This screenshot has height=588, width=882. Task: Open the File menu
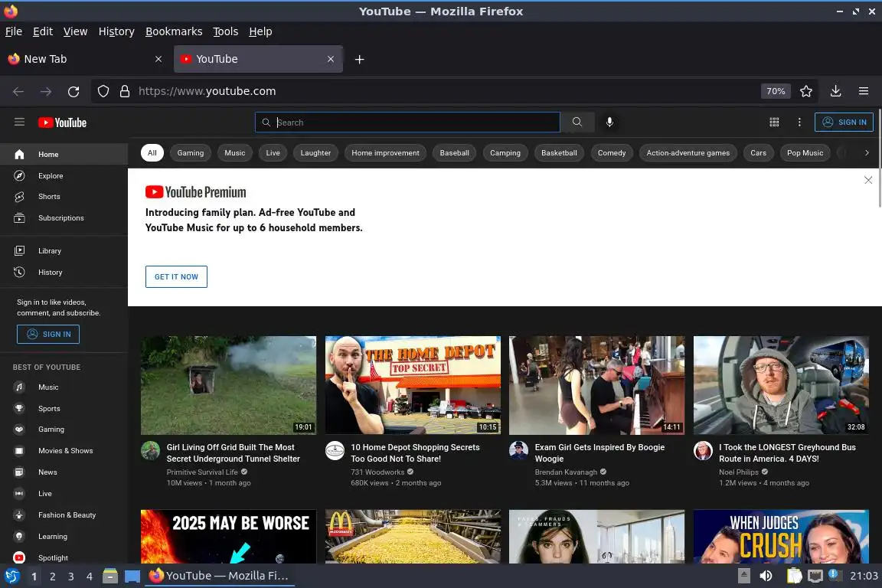14,31
